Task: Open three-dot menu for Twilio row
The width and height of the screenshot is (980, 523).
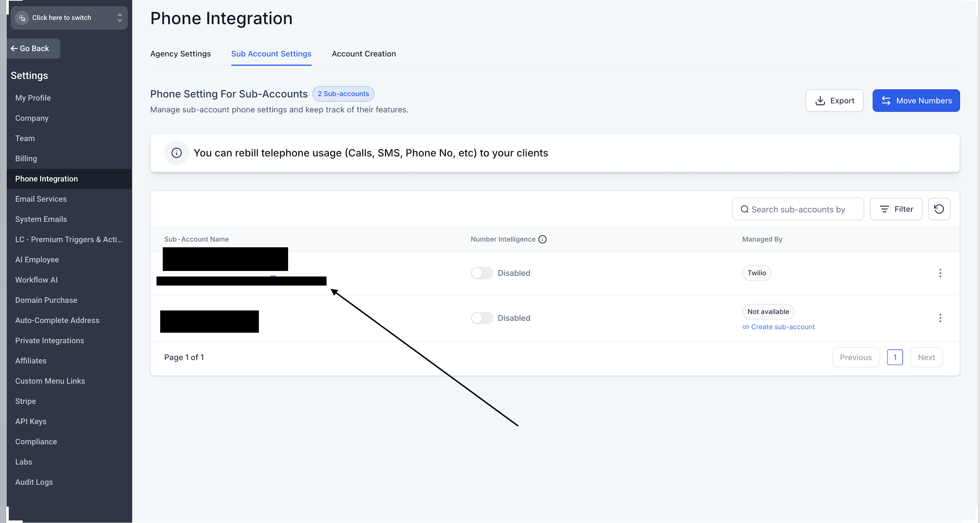Action: (x=940, y=273)
